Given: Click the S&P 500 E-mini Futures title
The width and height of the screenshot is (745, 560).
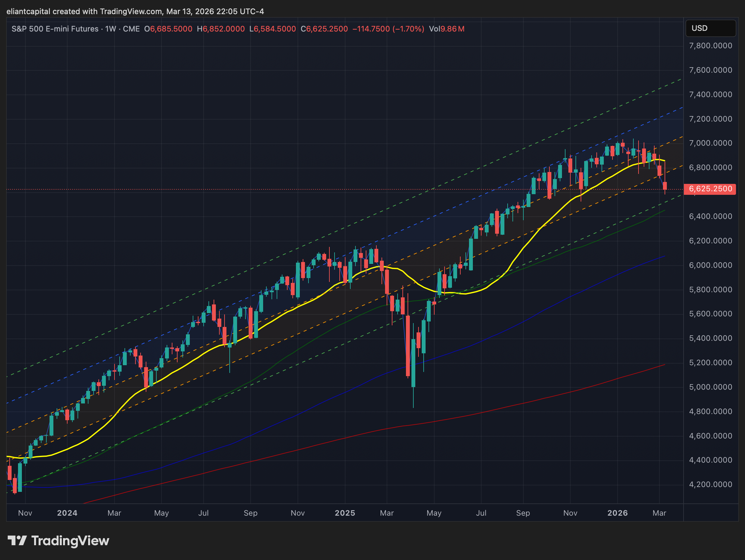Looking at the screenshot, I should (x=55, y=29).
